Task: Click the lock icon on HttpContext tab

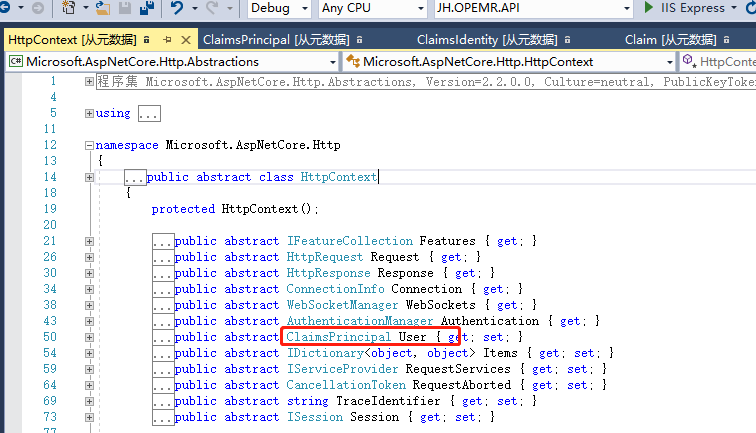Action: point(147,40)
